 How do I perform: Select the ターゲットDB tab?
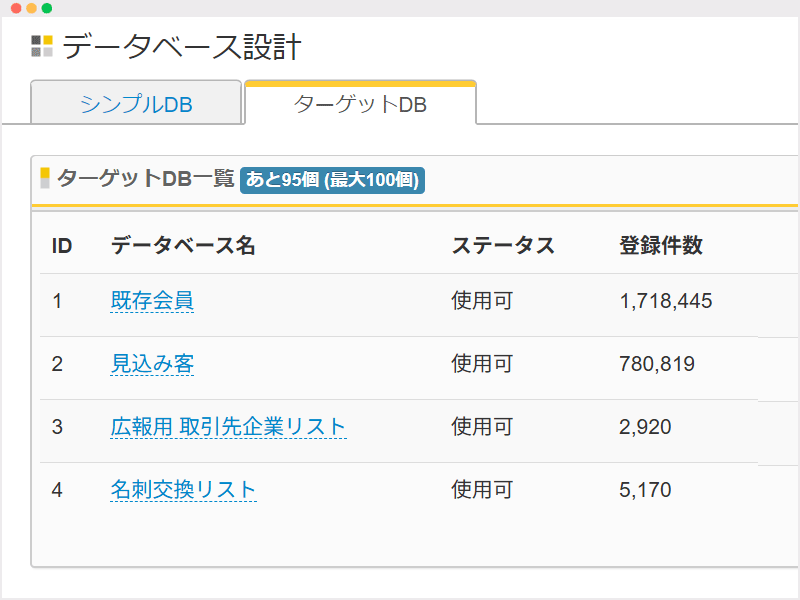coord(360,104)
